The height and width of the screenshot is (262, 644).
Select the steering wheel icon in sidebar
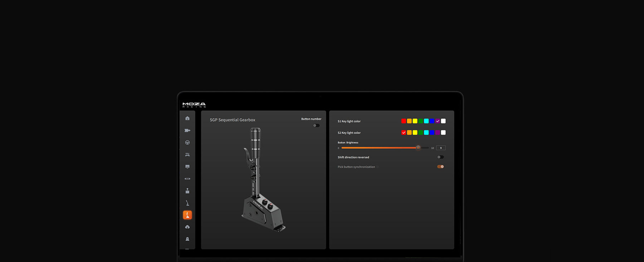(x=187, y=143)
